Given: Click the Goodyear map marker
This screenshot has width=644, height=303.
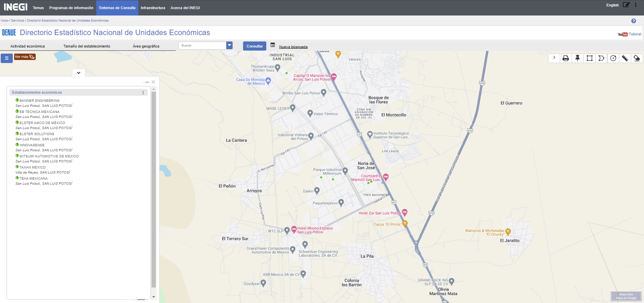Looking at the screenshot, I should coord(263,283).
